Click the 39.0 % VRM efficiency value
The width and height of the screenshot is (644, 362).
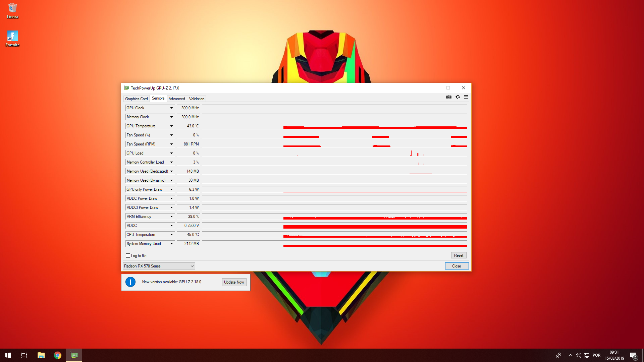pyautogui.click(x=188, y=217)
